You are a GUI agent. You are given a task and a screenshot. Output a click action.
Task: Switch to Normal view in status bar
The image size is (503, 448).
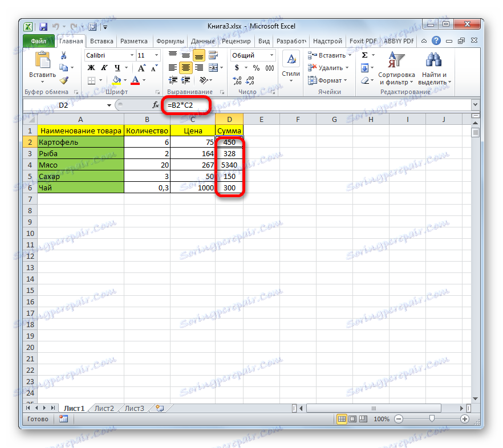[x=342, y=419]
